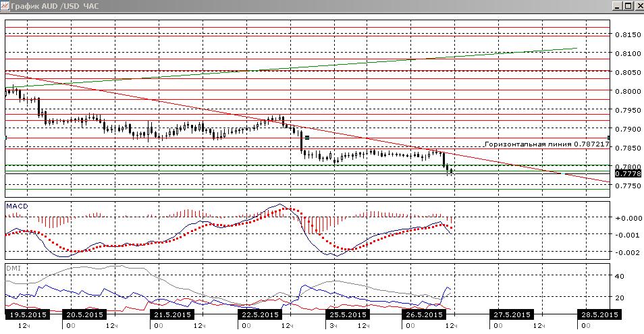Click the current price tag 0.7778
This screenshot has width=644, height=334.
pos(628,173)
